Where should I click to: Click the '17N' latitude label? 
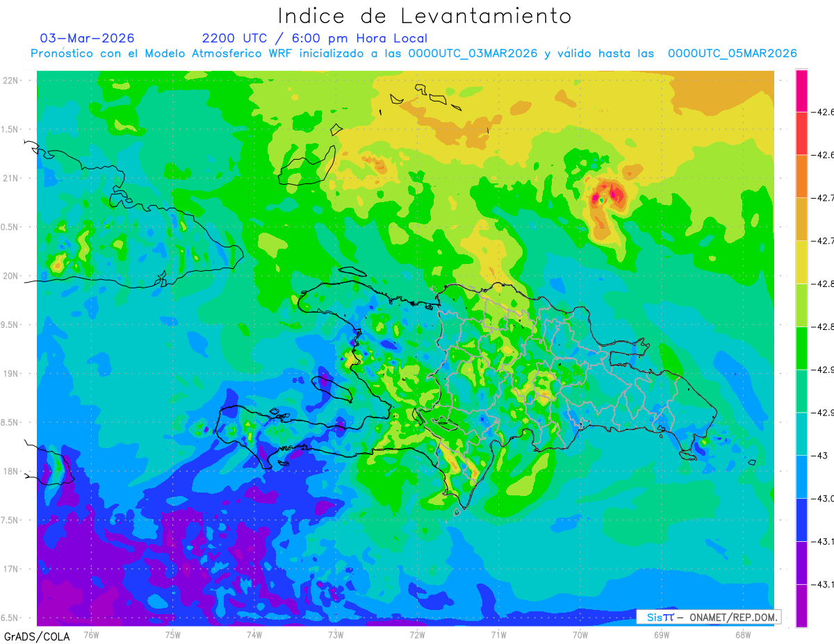[x=10, y=570]
